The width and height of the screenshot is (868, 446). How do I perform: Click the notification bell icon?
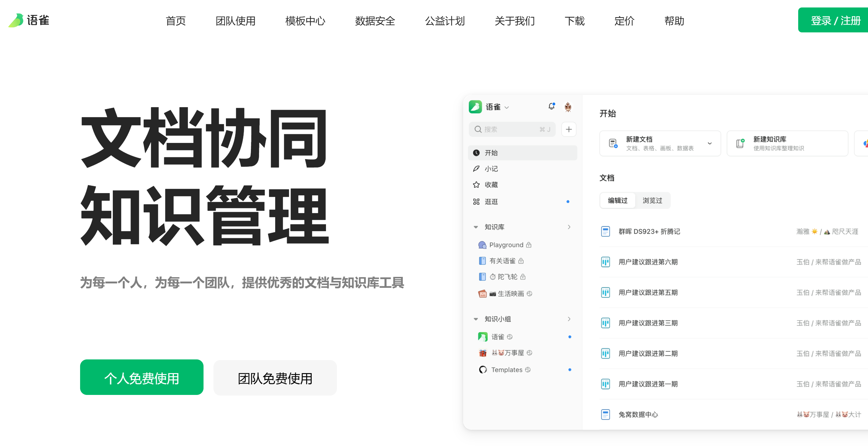point(551,107)
